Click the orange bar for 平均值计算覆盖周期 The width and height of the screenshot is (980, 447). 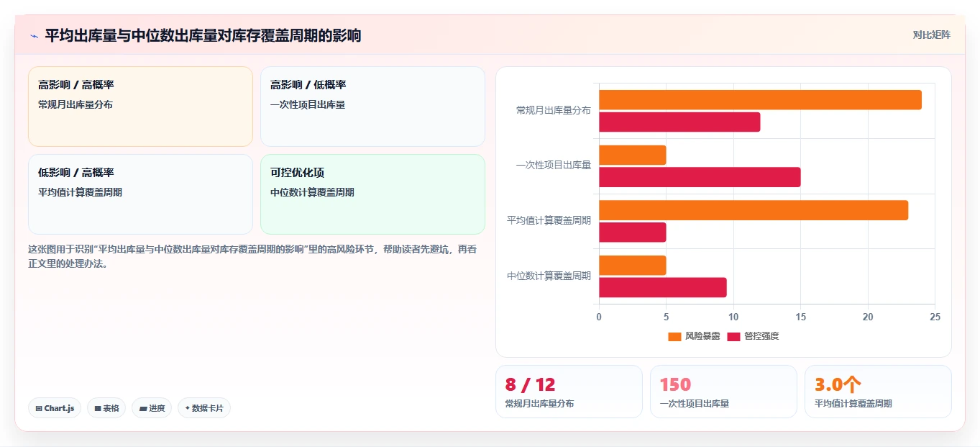(x=754, y=210)
